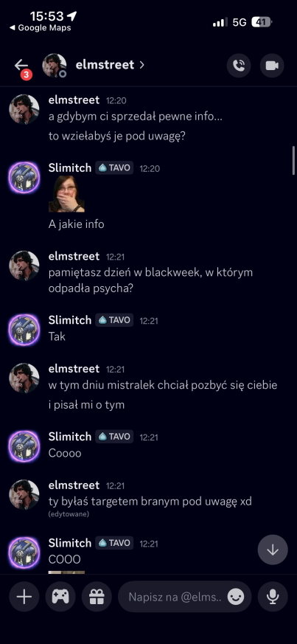Screen dimensions: 297x644
Task: Jump to latest messages down arrow
Action: tap(273, 550)
